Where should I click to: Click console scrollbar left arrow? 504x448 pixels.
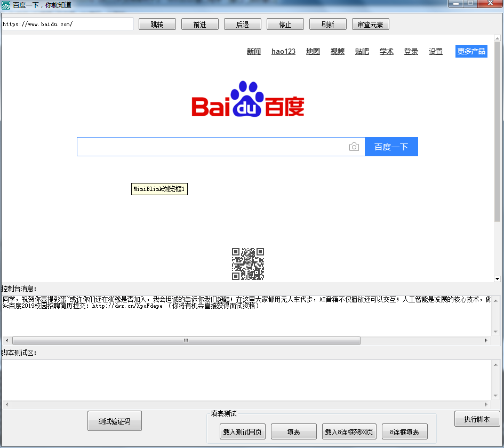coord(7,340)
